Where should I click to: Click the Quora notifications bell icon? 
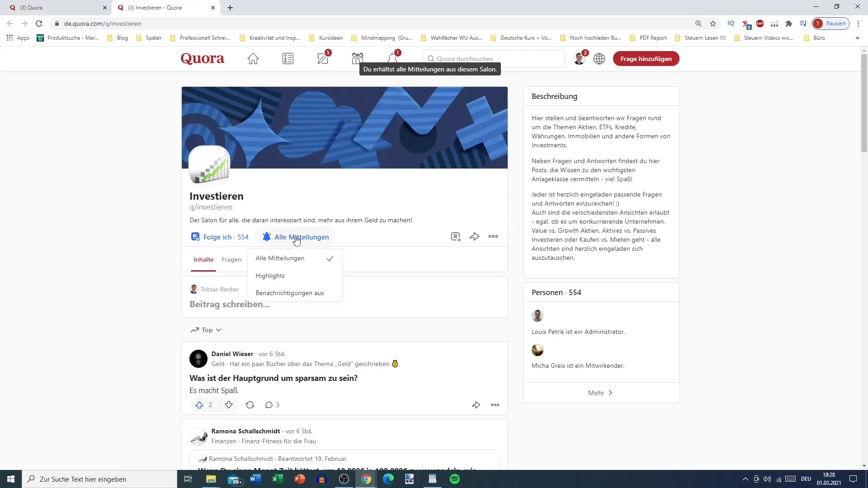(x=393, y=58)
